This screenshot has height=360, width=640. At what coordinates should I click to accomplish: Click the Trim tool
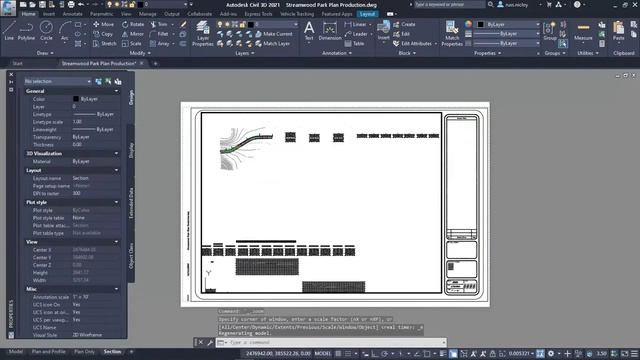[x=159, y=24]
